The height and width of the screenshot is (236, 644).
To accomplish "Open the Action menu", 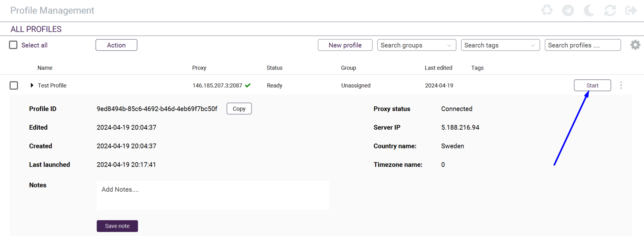I will 116,45.
